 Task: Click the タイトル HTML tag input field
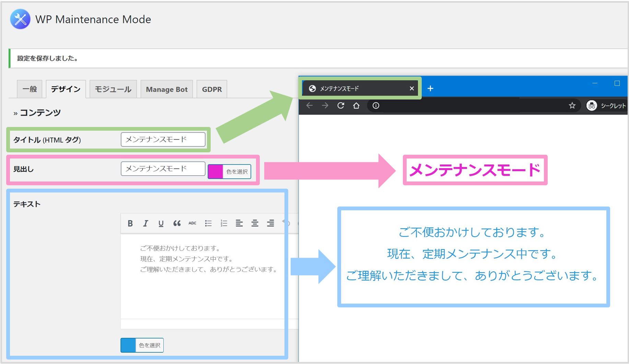[x=163, y=139]
